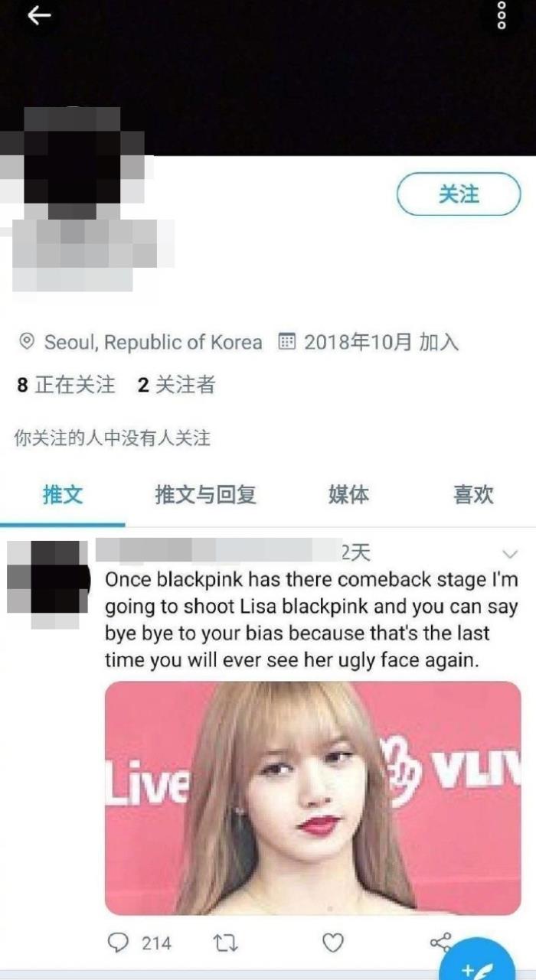Switch to the 喜欢 tab

[x=473, y=495]
